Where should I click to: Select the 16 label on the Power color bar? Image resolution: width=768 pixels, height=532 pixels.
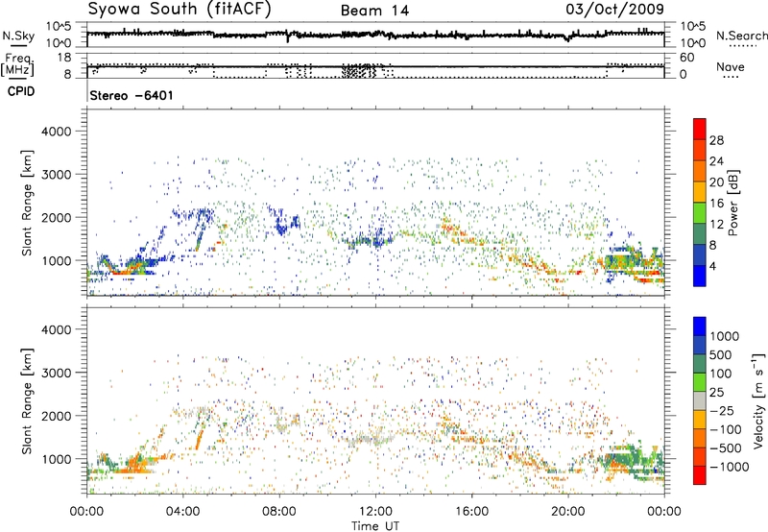pos(716,204)
